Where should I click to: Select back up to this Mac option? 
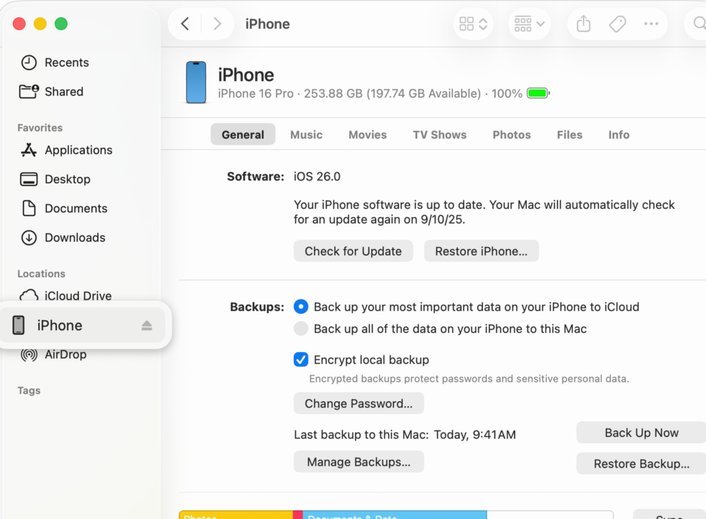click(x=301, y=329)
